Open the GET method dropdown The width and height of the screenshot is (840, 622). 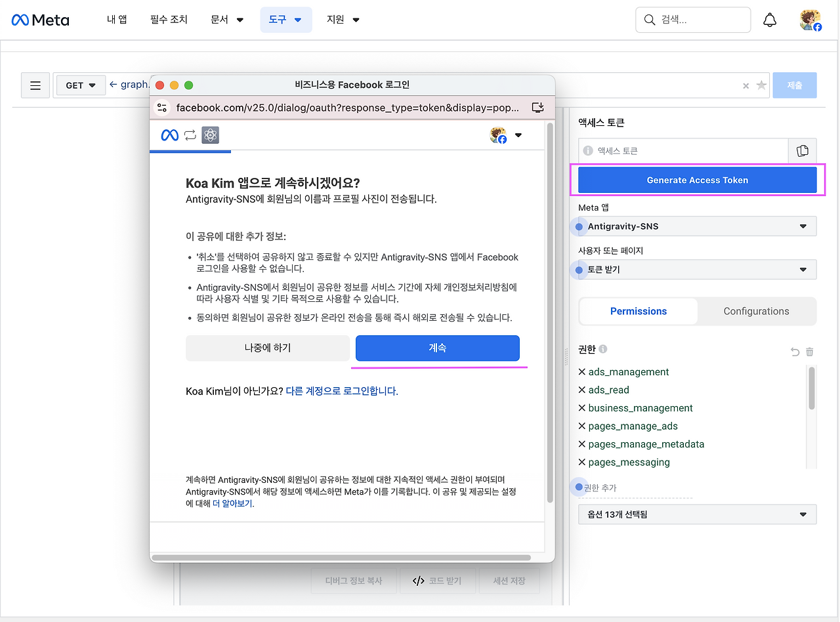[x=81, y=85]
